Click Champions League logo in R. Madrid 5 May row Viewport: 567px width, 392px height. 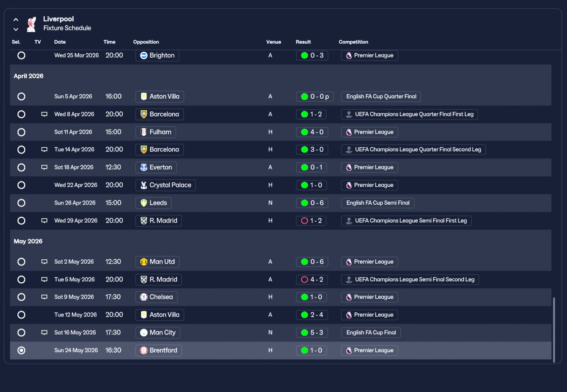click(x=349, y=279)
